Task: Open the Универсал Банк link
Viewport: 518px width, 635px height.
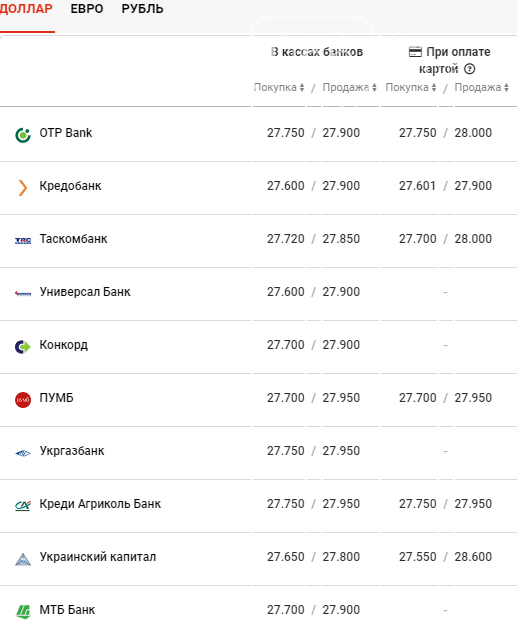Action: pos(85,292)
